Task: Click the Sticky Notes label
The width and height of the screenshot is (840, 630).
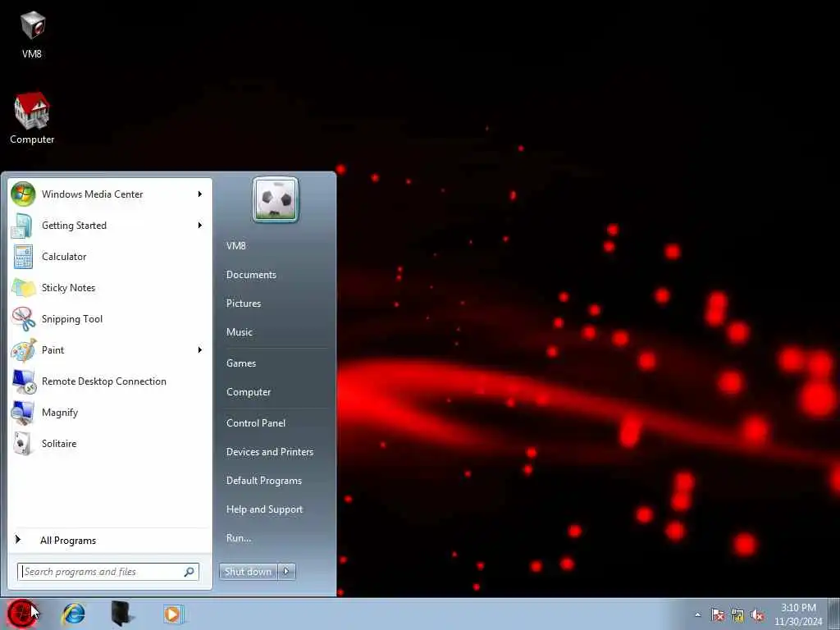Action: [69, 288]
